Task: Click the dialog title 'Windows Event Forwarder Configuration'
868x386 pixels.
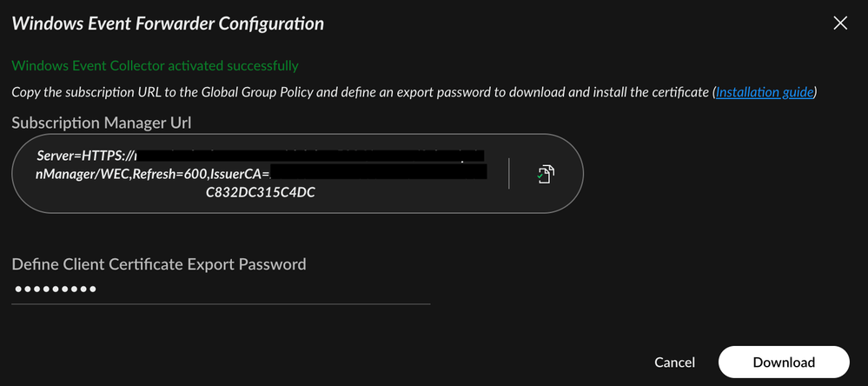Action: coord(168,23)
